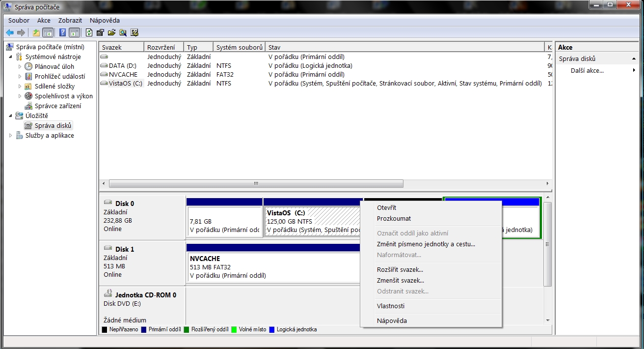Click the toolbar icon right of Refresh
Viewport: 644px width, 349px height.
[x=101, y=33]
